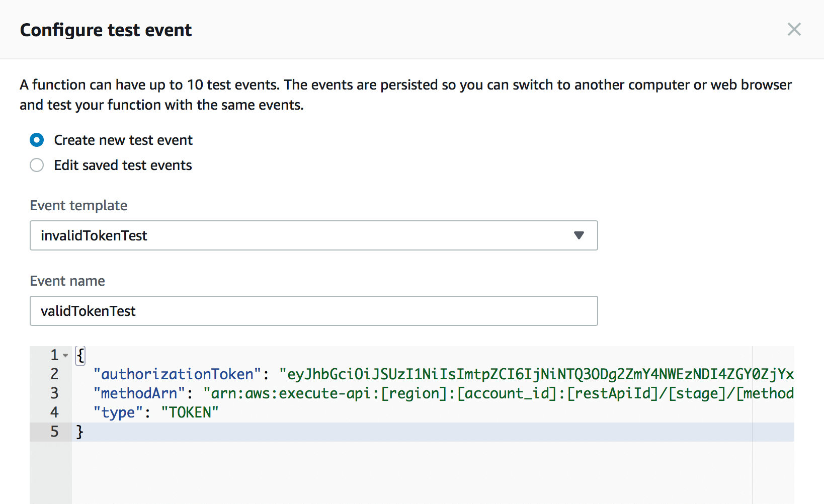The image size is (824, 504).
Task: Click the empty editor area below line 5
Action: [402, 473]
